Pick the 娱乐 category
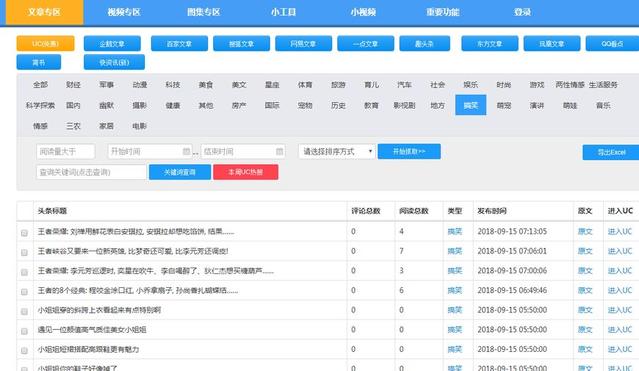The image size is (639, 371). pyautogui.click(x=471, y=85)
